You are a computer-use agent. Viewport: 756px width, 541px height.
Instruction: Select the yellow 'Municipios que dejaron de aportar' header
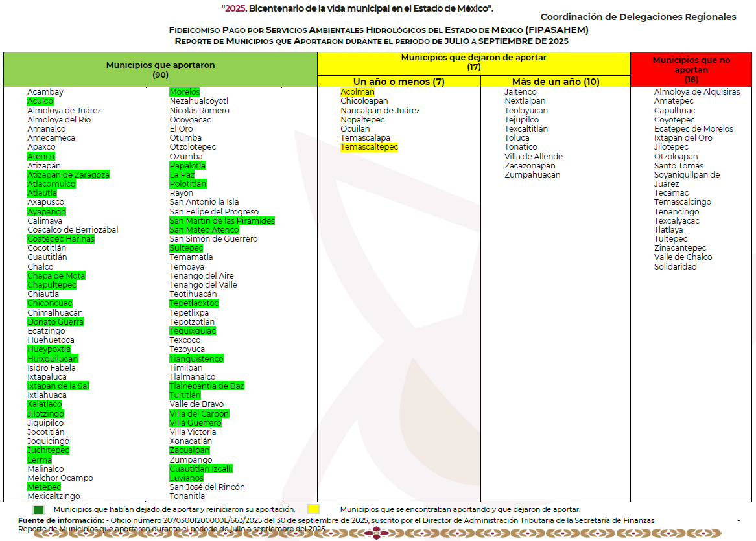click(473, 62)
